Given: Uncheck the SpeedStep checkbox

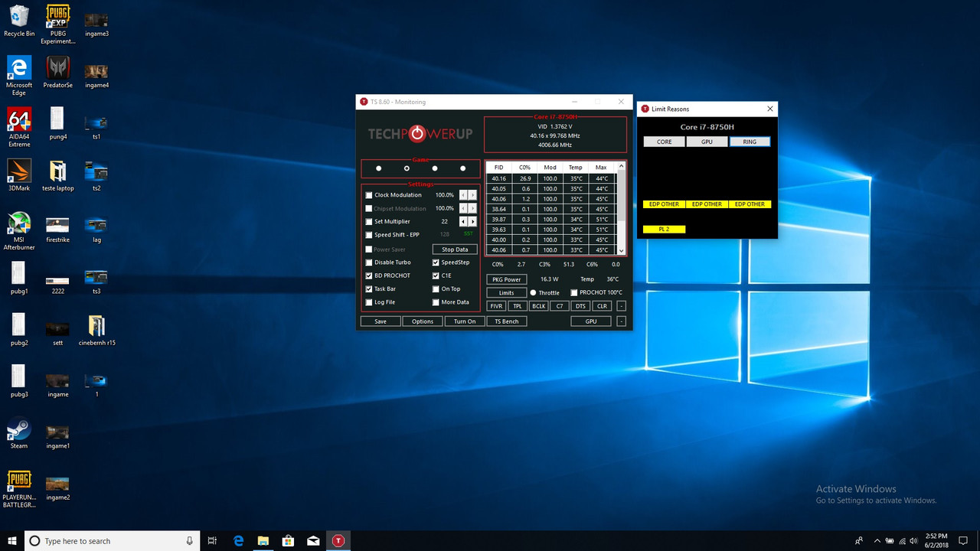Looking at the screenshot, I should coord(436,262).
